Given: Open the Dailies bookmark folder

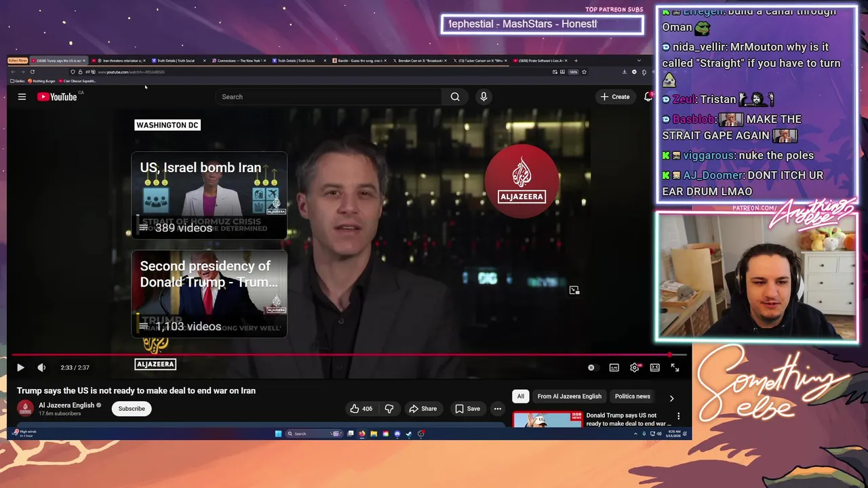Looking at the screenshot, I should click(x=18, y=81).
